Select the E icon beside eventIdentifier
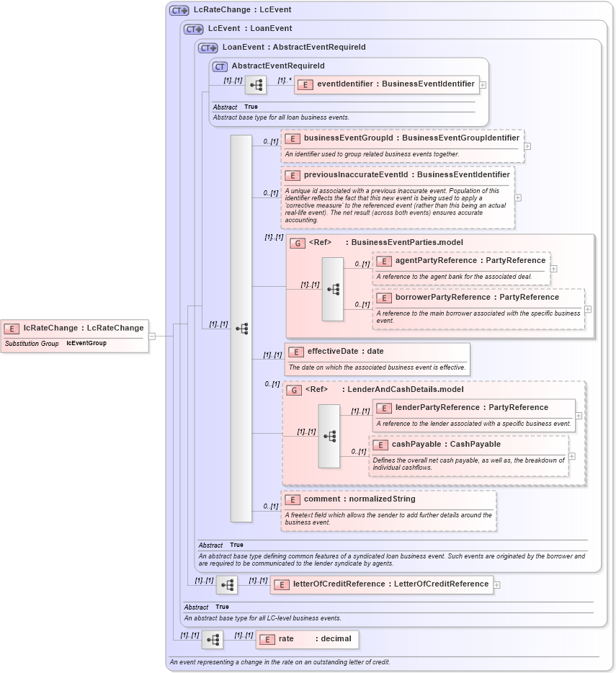The image size is (616, 673). click(305, 84)
